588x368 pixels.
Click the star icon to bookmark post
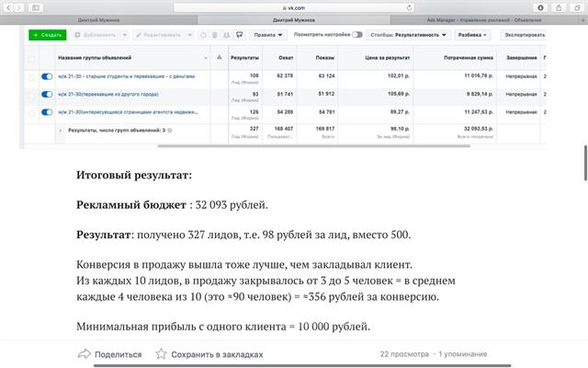pos(162,353)
